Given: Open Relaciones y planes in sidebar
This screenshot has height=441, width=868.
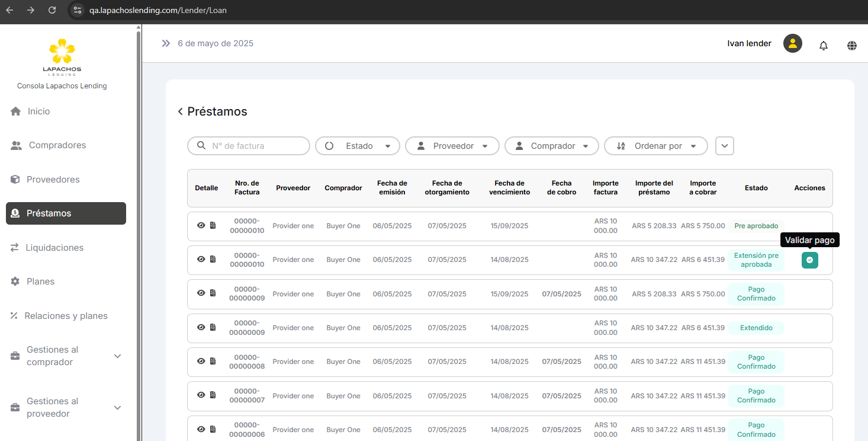Looking at the screenshot, I should [66, 316].
